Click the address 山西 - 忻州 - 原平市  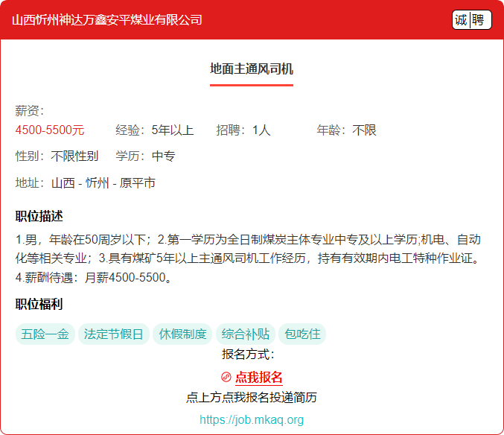pyautogui.click(x=103, y=183)
